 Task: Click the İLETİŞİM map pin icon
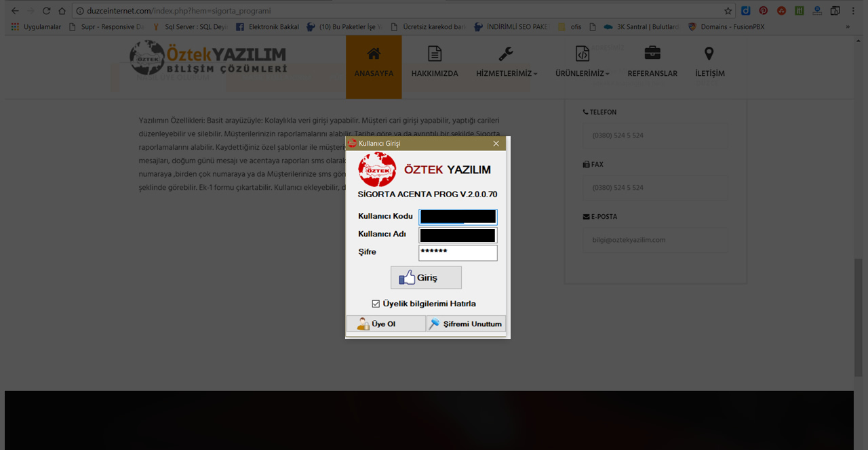709,54
